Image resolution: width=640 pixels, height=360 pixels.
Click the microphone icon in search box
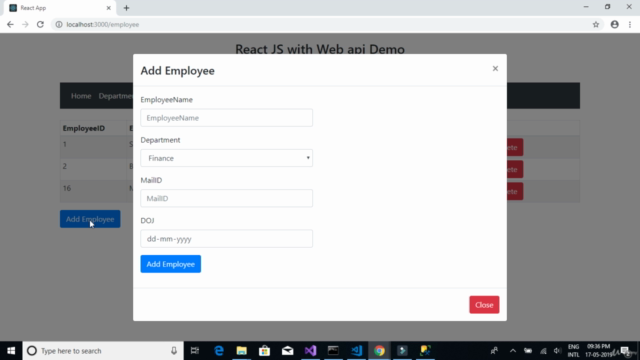pyautogui.click(x=174, y=351)
